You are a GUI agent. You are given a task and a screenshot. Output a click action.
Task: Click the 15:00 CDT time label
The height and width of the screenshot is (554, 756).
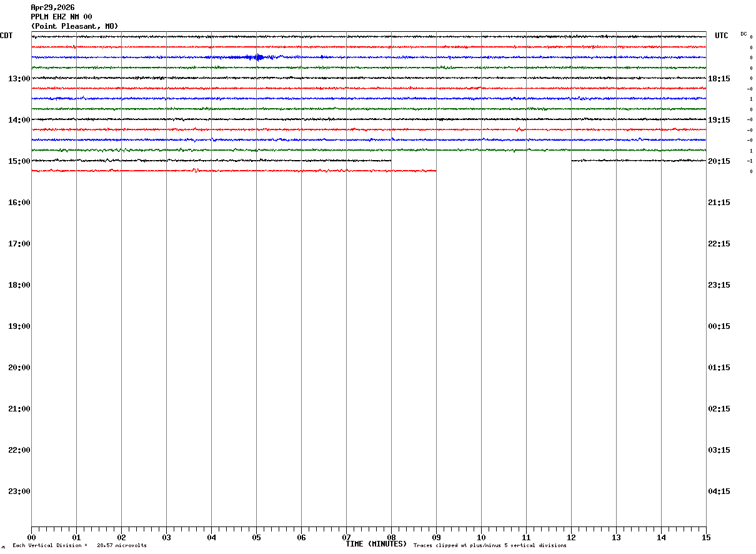(x=19, y=161)
